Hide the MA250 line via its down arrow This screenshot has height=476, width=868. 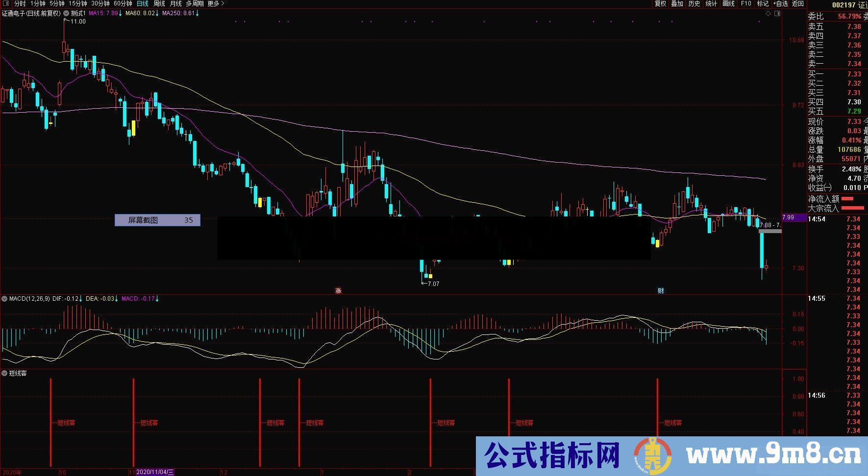(197, 14)
